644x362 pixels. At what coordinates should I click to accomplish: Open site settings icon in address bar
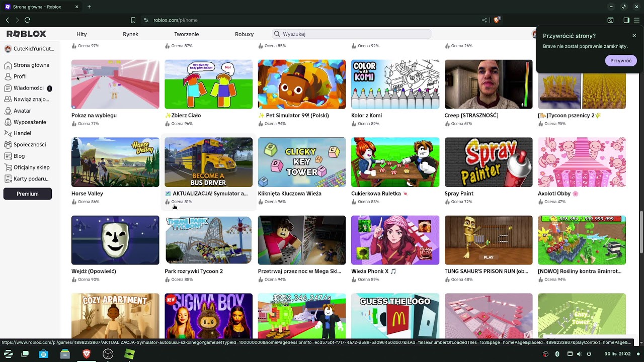pyautogui.click(x=146, y=20)
